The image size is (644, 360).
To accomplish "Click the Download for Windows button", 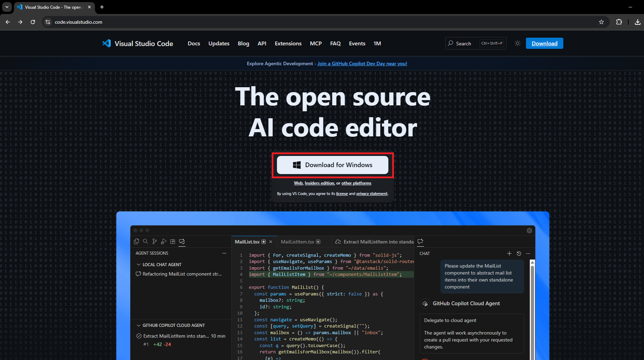I will (x=332, y=165).
